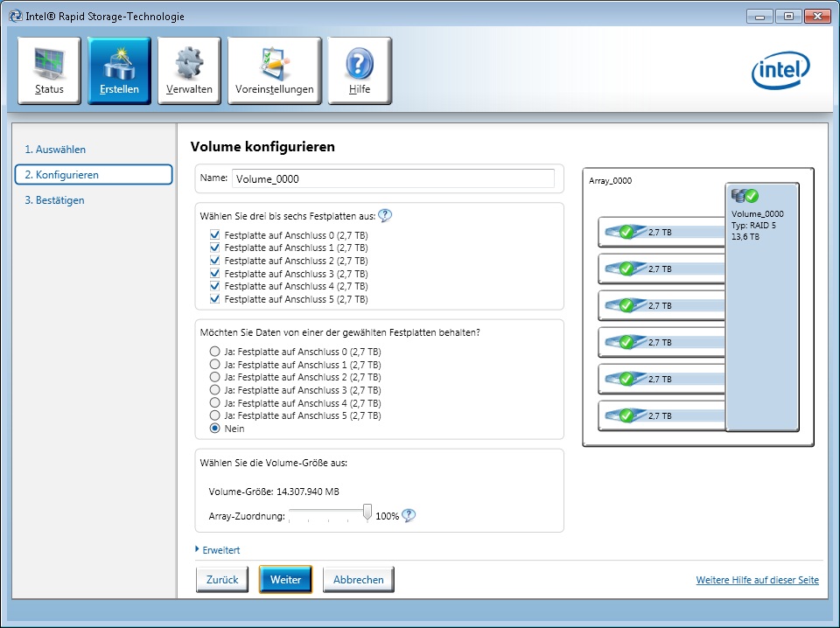Image resolution: width=840 pixels, height=628 pixels.
Task: Expand the Erweitert section
Action: (x=218, y=550)
